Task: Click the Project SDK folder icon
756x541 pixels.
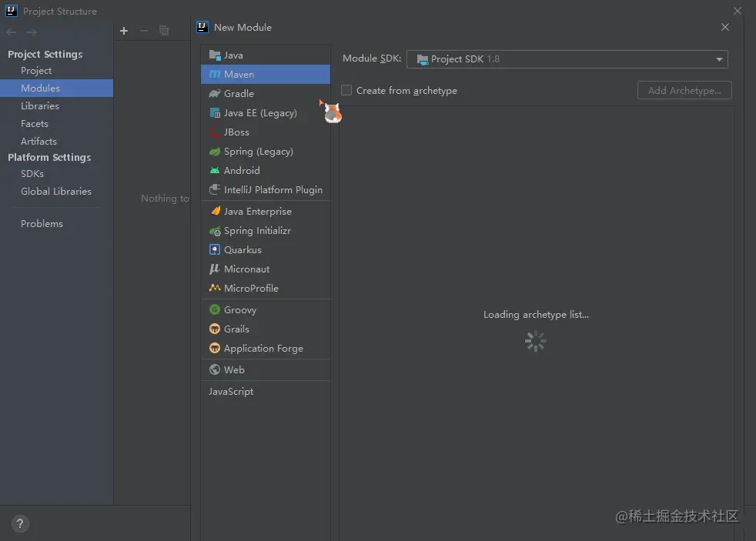Action: pyautogui.click(x=423, y=60)
